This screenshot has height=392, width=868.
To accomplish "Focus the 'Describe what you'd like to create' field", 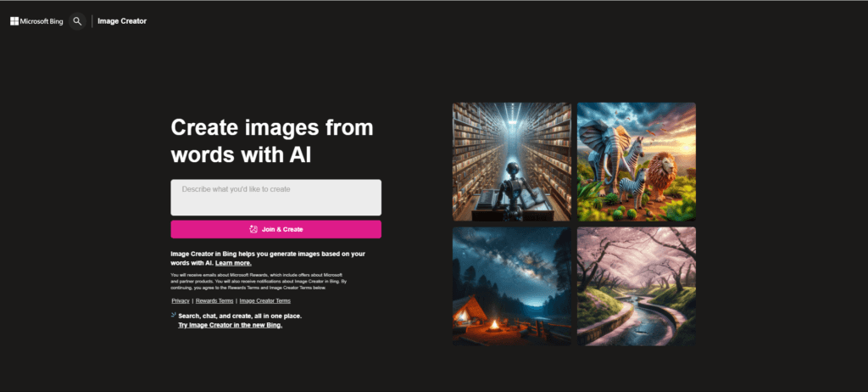I will coord(275,197).
